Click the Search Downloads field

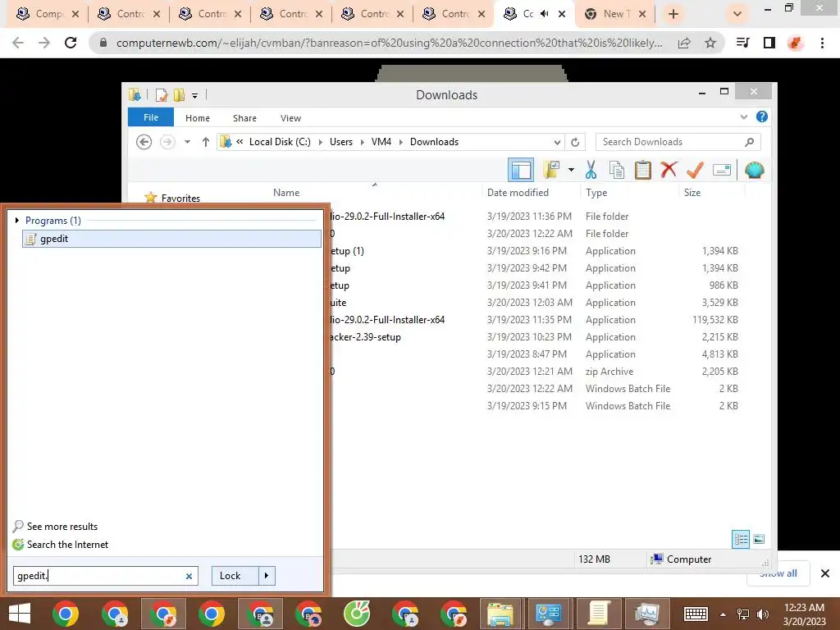coord(678,142)
